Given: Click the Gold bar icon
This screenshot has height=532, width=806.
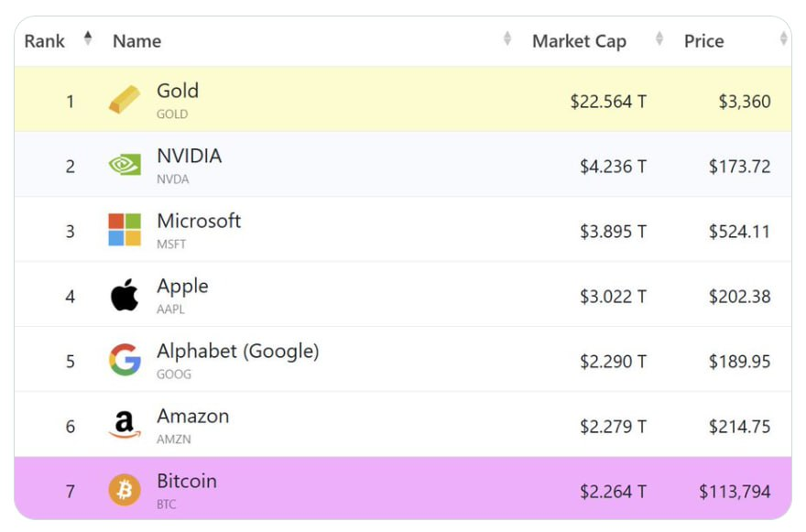Looking at the screenshot, I should point(125,100).
